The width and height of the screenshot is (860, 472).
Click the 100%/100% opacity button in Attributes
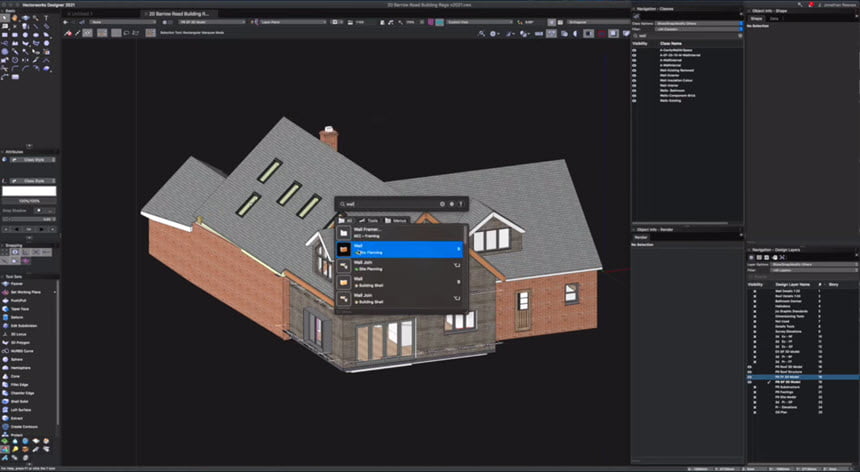tap(29, 201)
